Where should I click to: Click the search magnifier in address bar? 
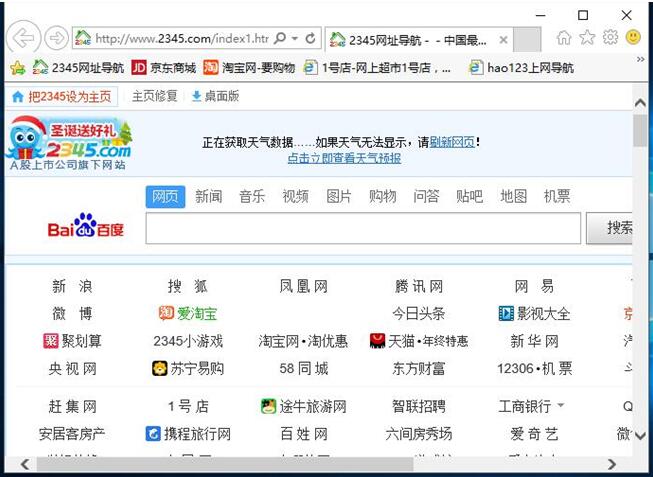[280, 38]
